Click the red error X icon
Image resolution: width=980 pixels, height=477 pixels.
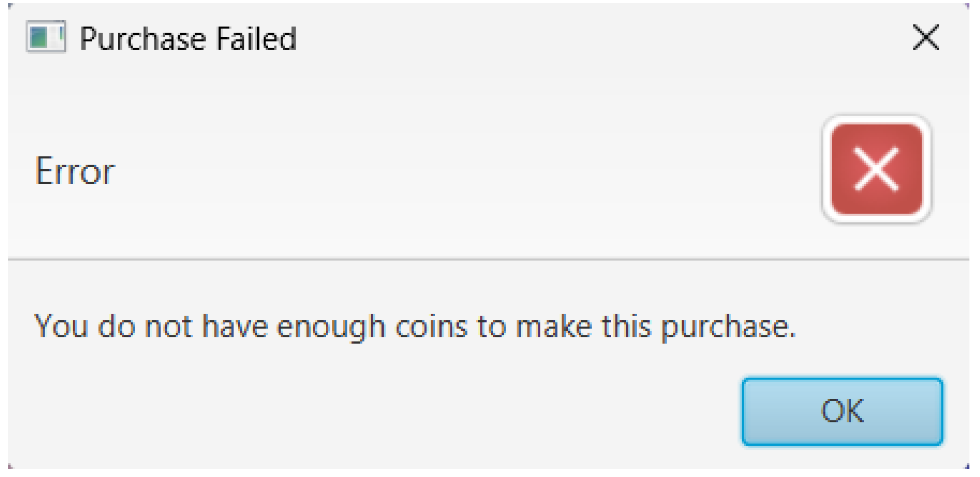click(x=876, y=169)
